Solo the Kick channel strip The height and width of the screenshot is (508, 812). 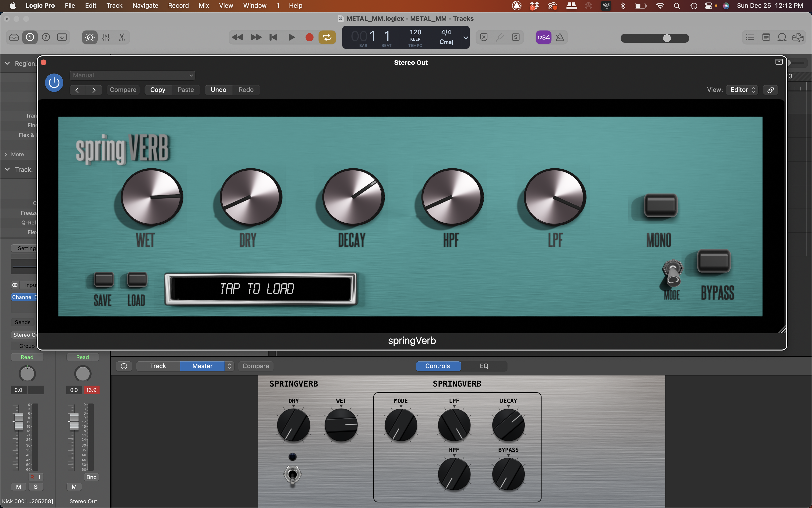[x=36, y=487]
